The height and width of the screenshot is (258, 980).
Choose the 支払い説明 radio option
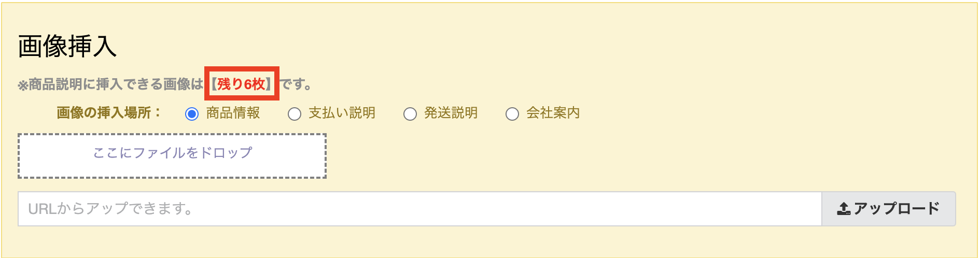(295, 114)
